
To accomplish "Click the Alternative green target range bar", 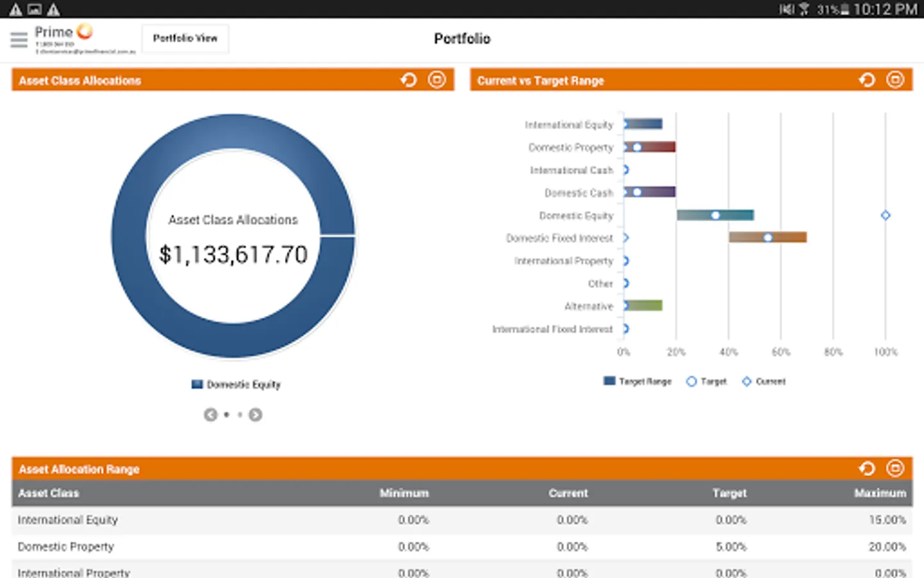I will [644, 306].
